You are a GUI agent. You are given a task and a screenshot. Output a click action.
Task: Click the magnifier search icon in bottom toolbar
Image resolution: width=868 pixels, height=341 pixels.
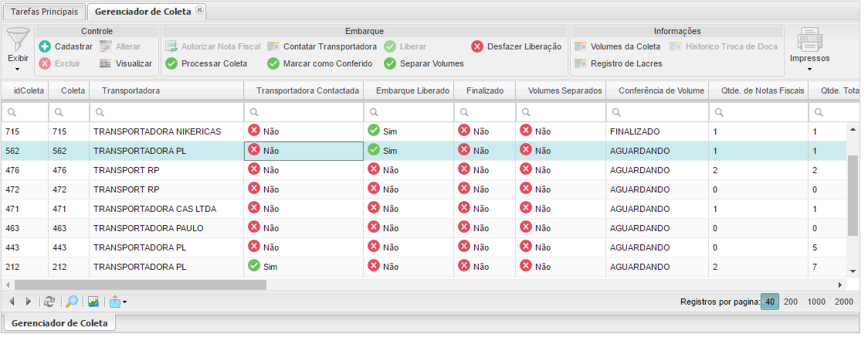[x=72, y=302]
